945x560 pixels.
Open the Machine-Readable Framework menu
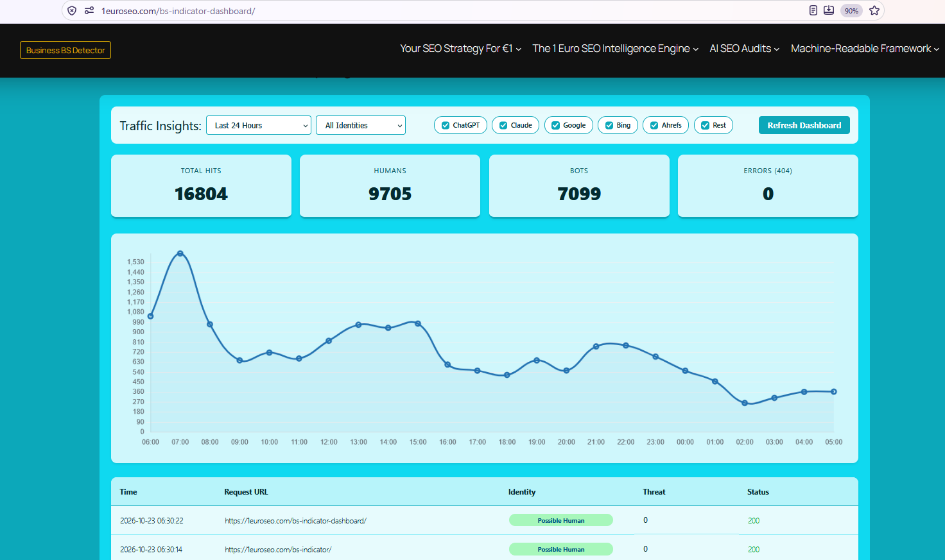click(x=865, y=49)
